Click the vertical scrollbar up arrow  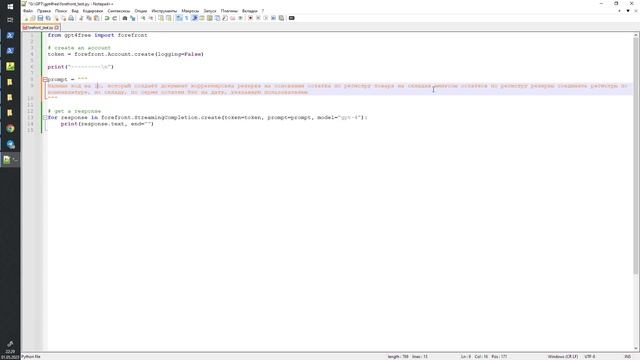coord(636,36)
